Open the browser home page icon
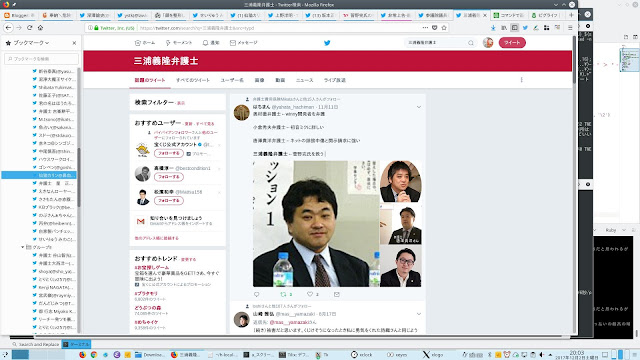Screen dimensions: 640x360 [x=40, y=28]
